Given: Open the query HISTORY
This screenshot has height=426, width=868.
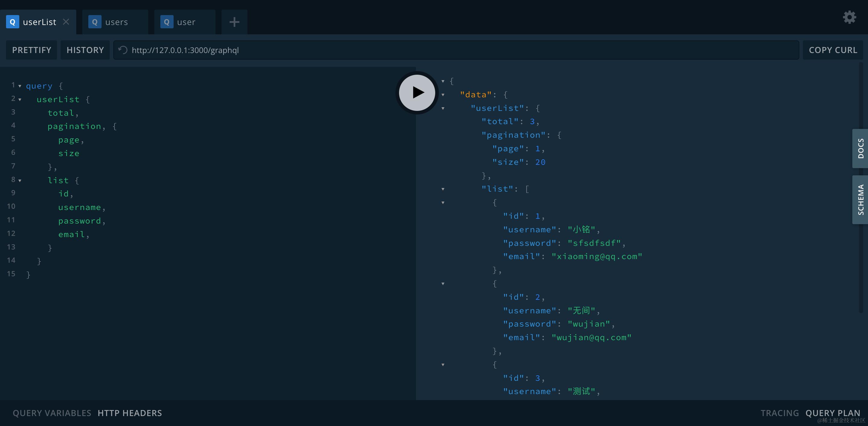Looking at the screenshot, I should [x=85, y=50].
